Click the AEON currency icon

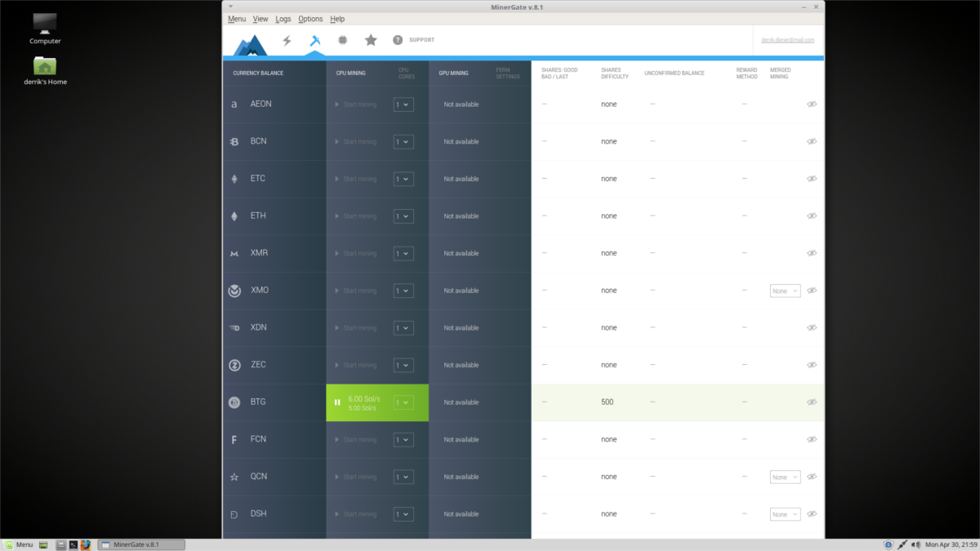pos(234,104)
